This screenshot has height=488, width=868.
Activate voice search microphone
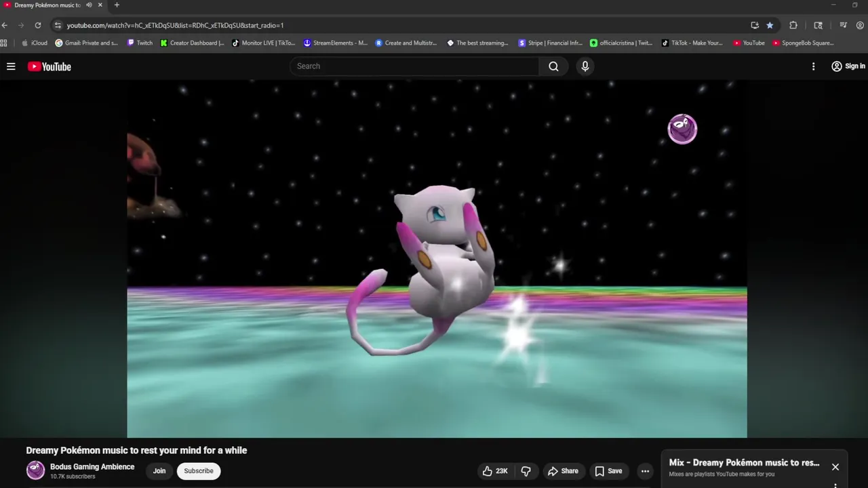point(585,66)
